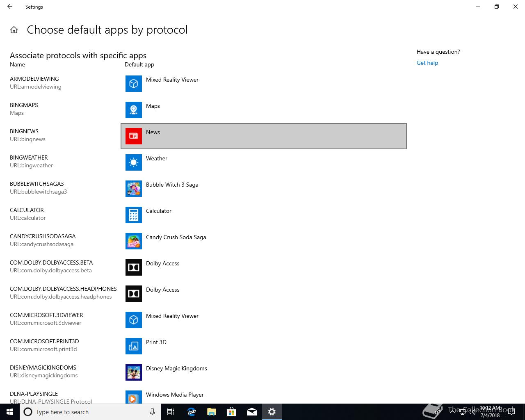Image resolution: width=525 pixels, height=420 pixels.
Task: Click the taskbar clock and date
Action: [490, 412]
